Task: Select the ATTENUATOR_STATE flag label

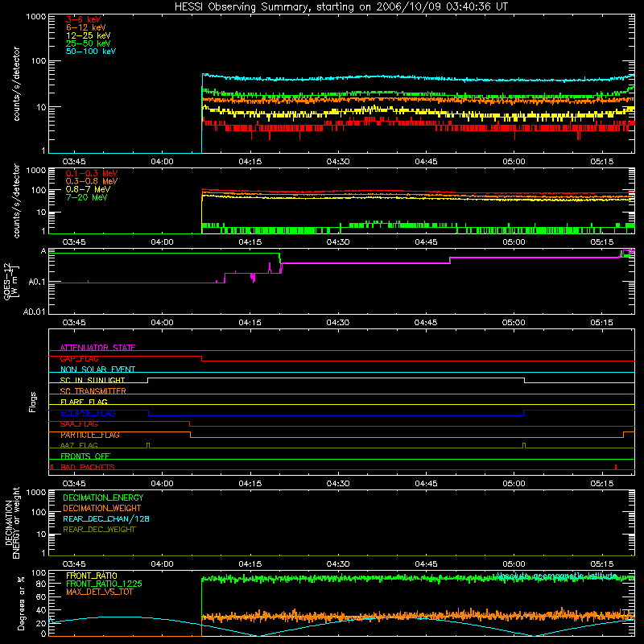Action: click(97, 348)
